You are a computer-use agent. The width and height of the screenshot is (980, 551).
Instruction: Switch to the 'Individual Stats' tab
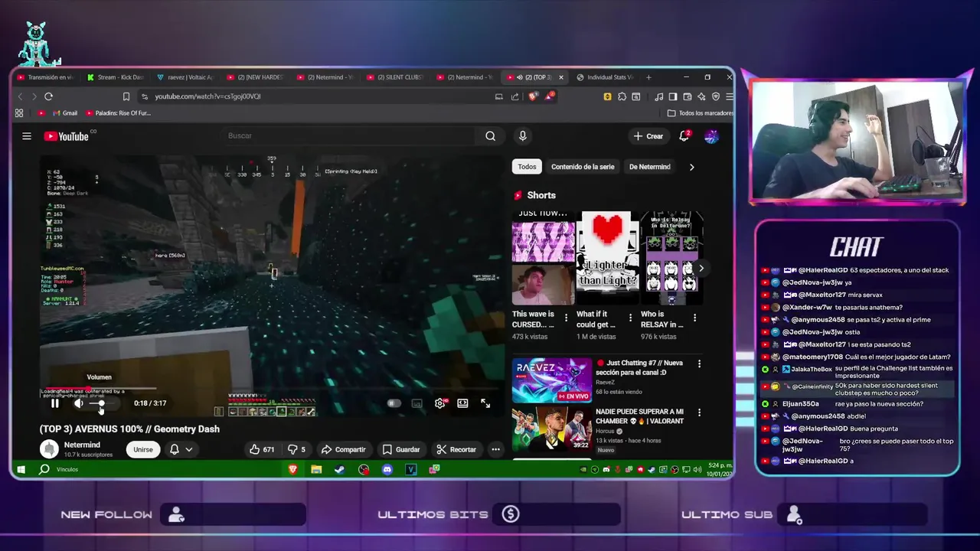(x=605, y=77)
